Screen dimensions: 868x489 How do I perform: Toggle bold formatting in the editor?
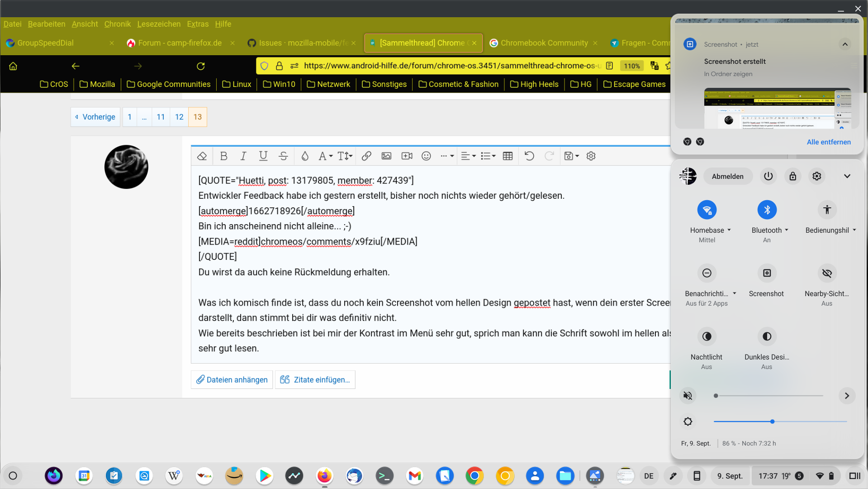click(223, 156)
